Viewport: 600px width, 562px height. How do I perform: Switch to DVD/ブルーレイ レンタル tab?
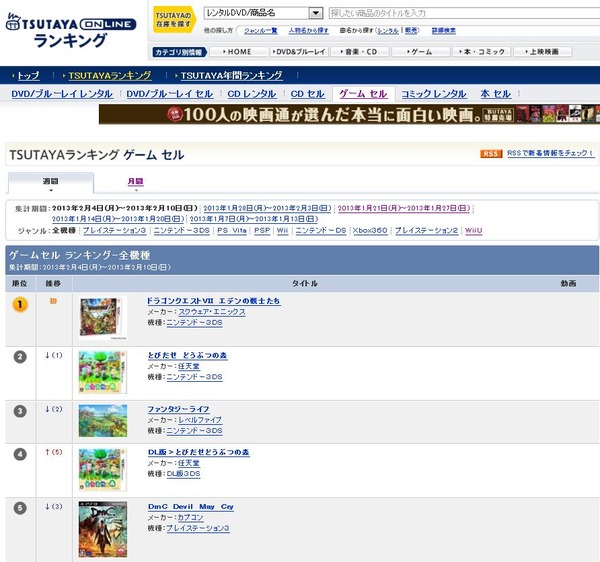click(62, 94)
